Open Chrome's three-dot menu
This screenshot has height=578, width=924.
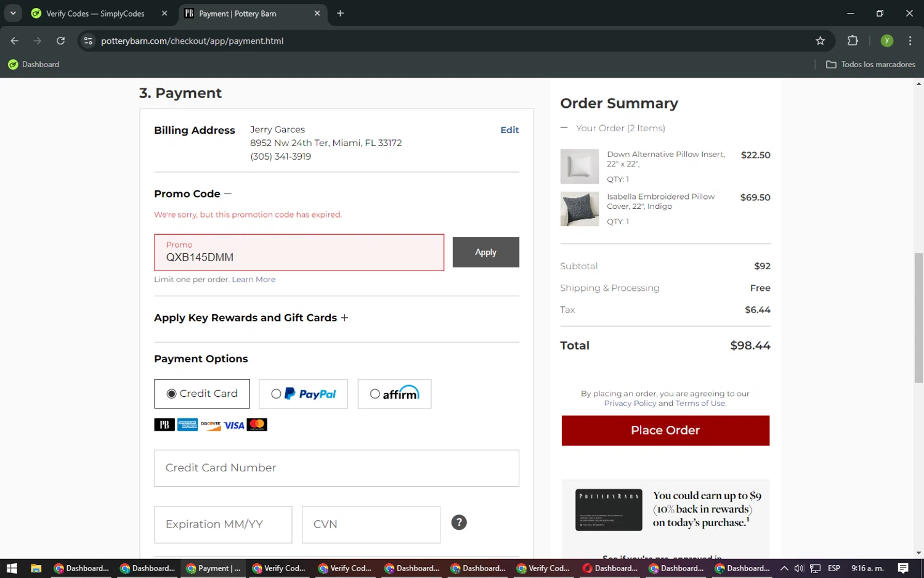coord(910,41)
